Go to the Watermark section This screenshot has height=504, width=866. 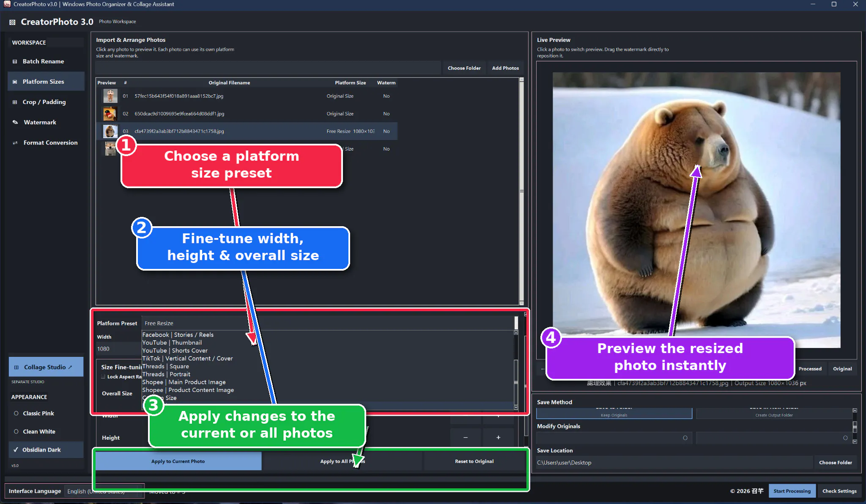coord(46,122)
